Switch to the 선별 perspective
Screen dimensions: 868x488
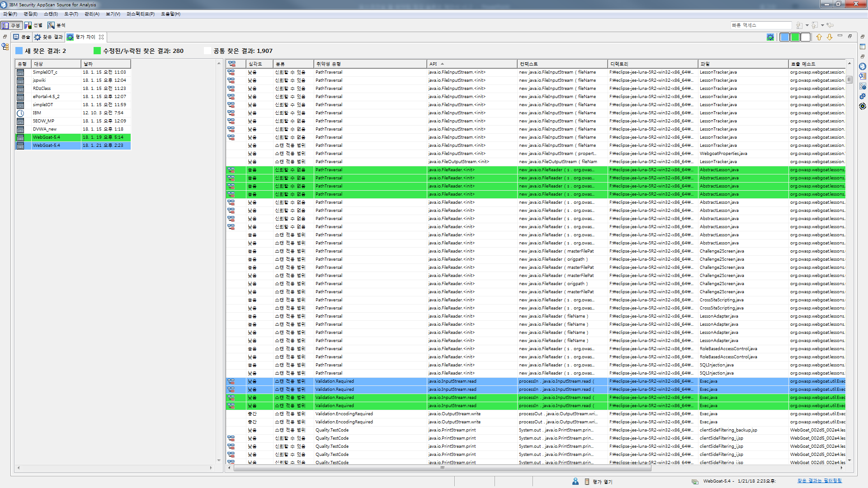pyautogui.click(x=33, y=25)
